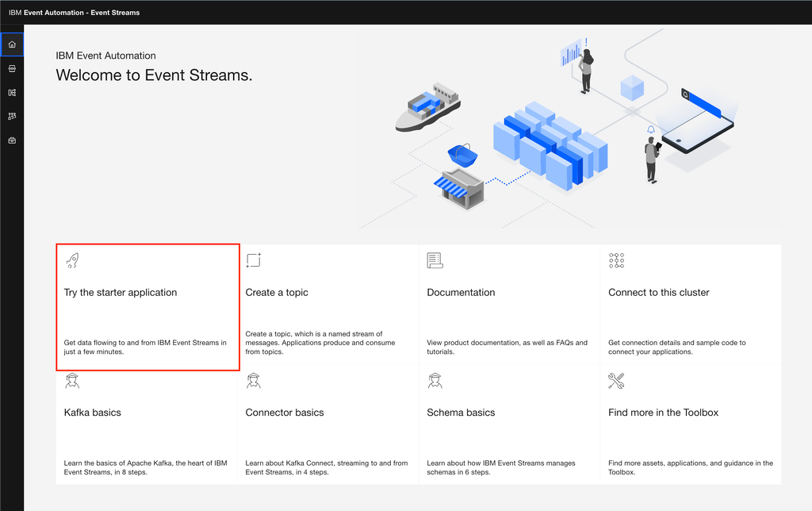Click the sidebar icon of a panel with branching dots
The width and height of the screenshot is (812, 511).
pyautogui.click(x=12, y=92)
